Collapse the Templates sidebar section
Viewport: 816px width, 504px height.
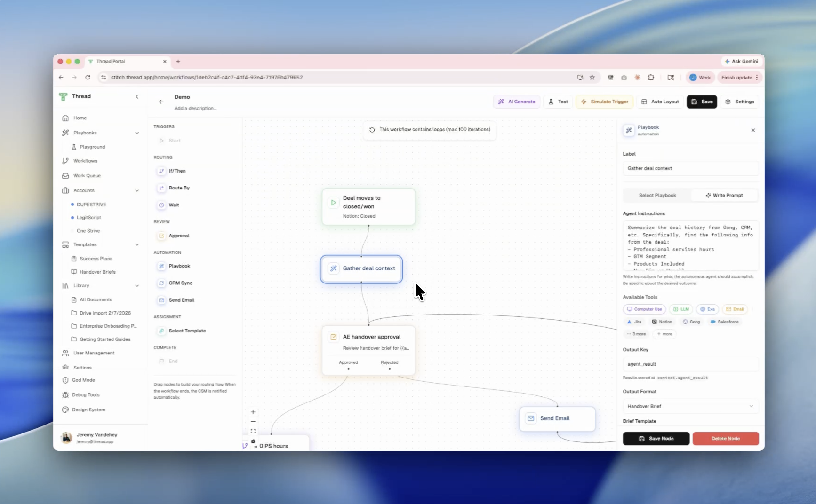tap(137, 245)
